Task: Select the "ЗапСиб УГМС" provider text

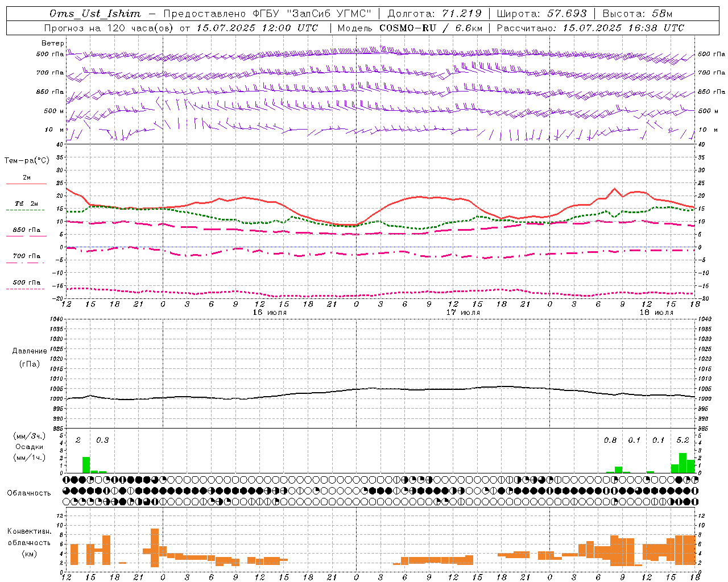Action: [x=329, y=14]
